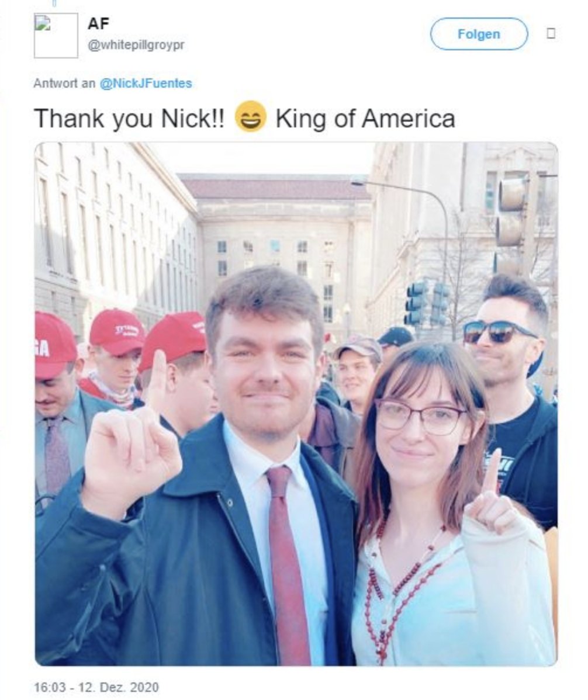Click the Folgen follow button
This screenshot has height=700, width=588.
pyautogui.click(x=479, y=34)
